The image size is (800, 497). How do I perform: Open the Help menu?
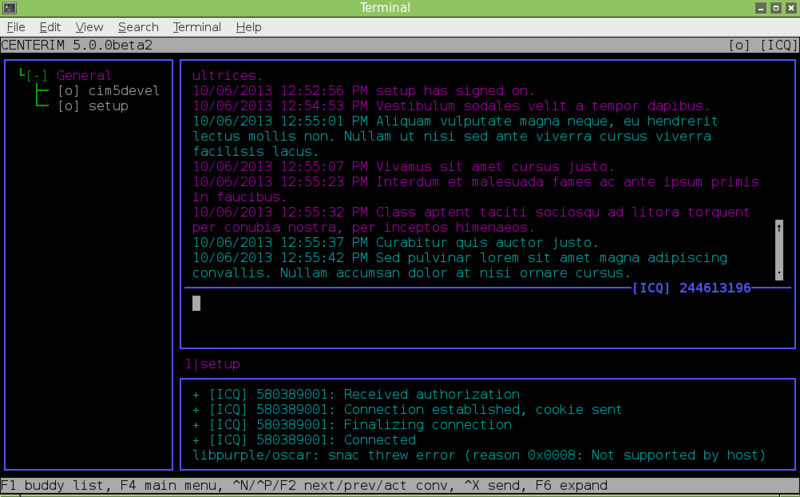click(248, 27)
